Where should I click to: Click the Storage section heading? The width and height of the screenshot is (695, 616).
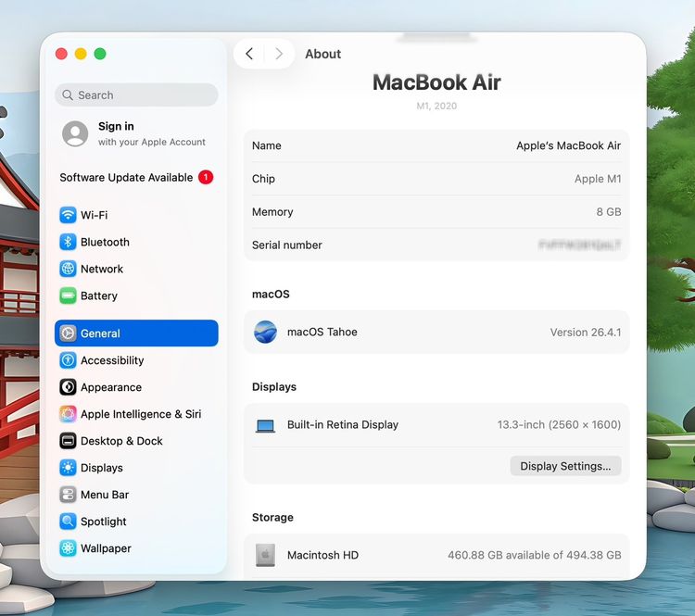[x=272, y=517]
